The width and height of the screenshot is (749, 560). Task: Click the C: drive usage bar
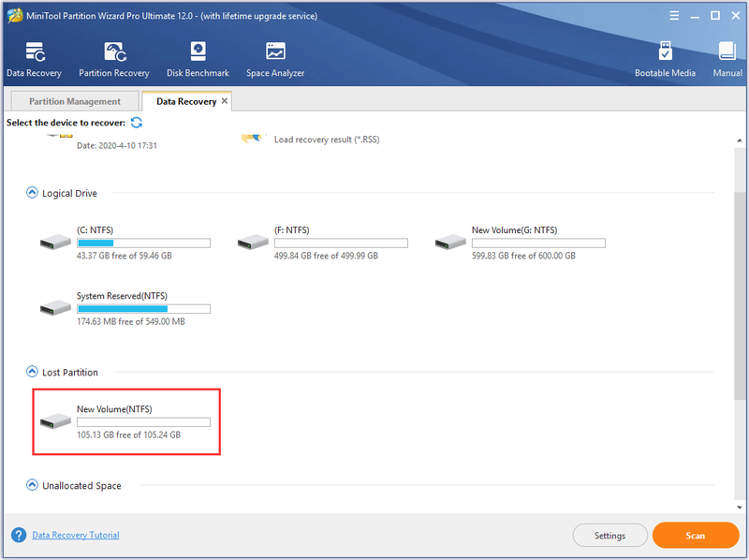click(x=144, y=243)
